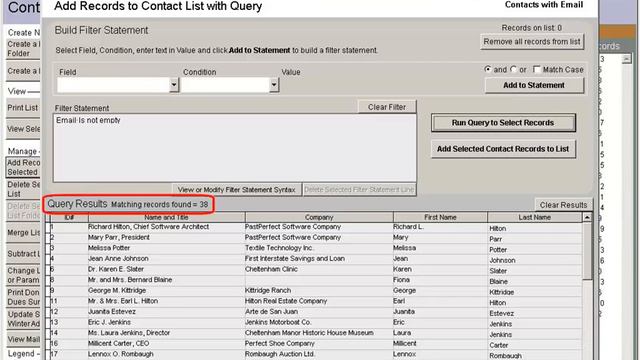Viewport: 640px width, 360px height.
Task: Click Merge Lists in background sidebar
Action: (x=23, y=233)
